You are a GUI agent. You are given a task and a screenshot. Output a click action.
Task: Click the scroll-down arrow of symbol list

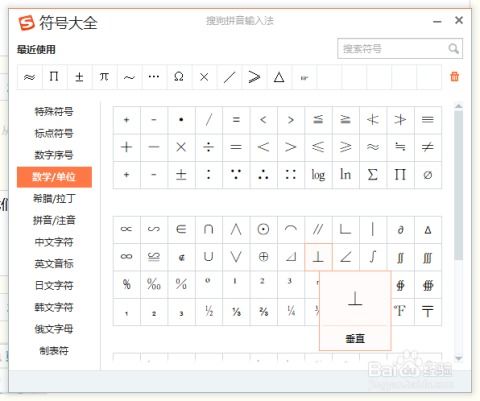pyautogui.click(x=459, y=358)
